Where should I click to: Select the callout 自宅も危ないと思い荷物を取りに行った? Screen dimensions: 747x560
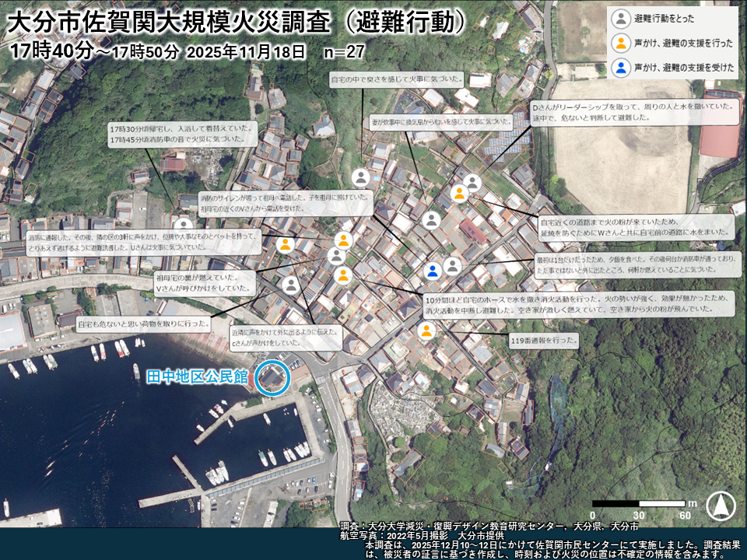click(142, 323)
